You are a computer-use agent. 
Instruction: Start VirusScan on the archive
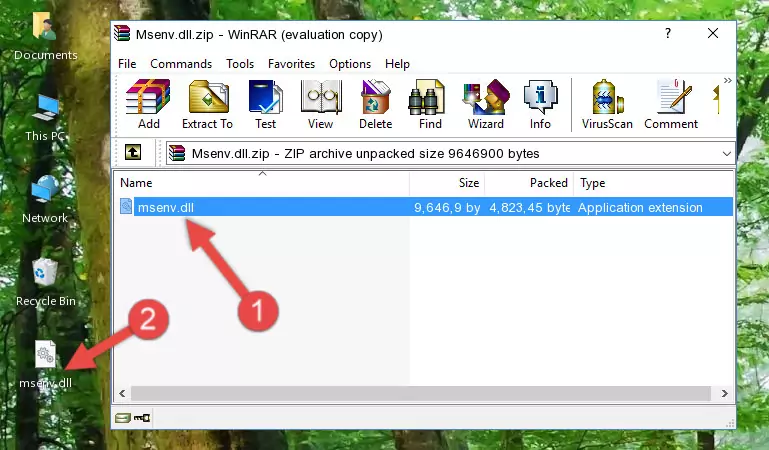tap(607, 104)
